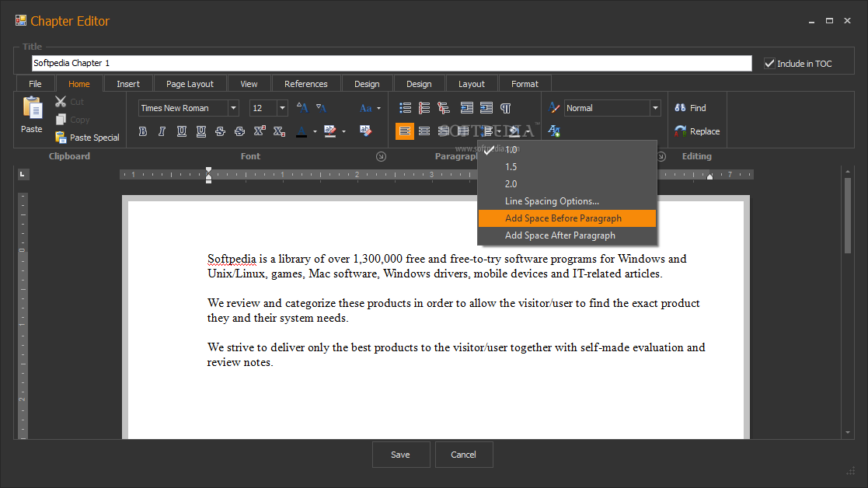This screenshot has height=488, width=868.
Task: Click the Center alignment icon
Action: (x=424, y=131)
